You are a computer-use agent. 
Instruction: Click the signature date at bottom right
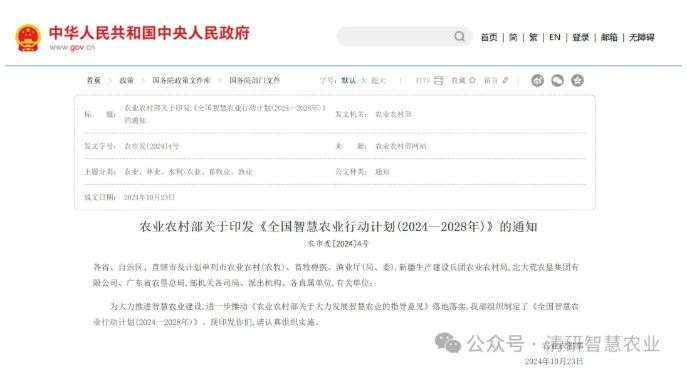[x=554, y=362]
